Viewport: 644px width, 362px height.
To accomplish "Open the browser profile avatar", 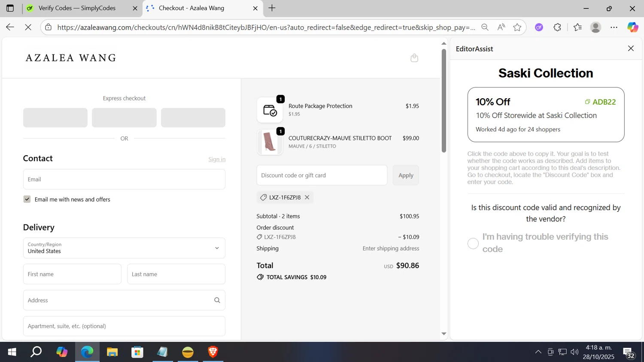I will (595, 27).
